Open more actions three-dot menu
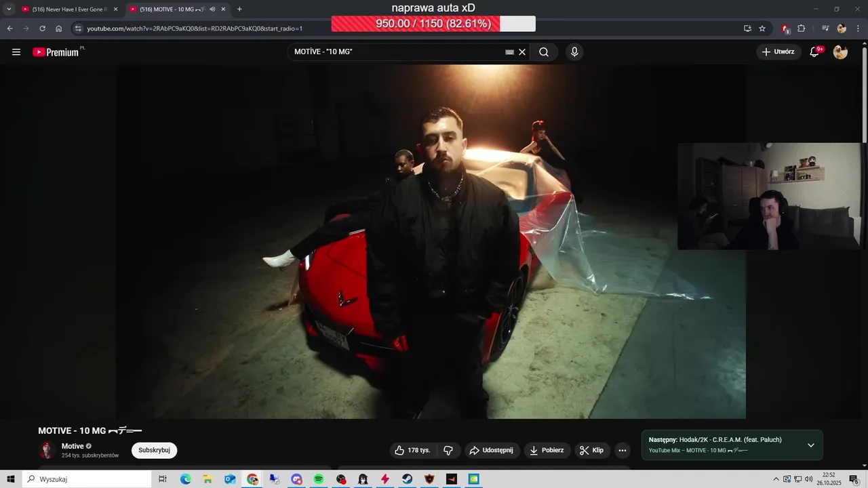 pos(623,450)
